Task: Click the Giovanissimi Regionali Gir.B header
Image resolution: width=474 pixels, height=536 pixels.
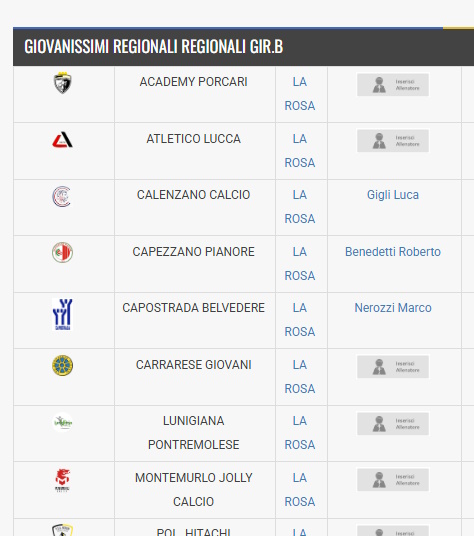Action: [154, 46]
